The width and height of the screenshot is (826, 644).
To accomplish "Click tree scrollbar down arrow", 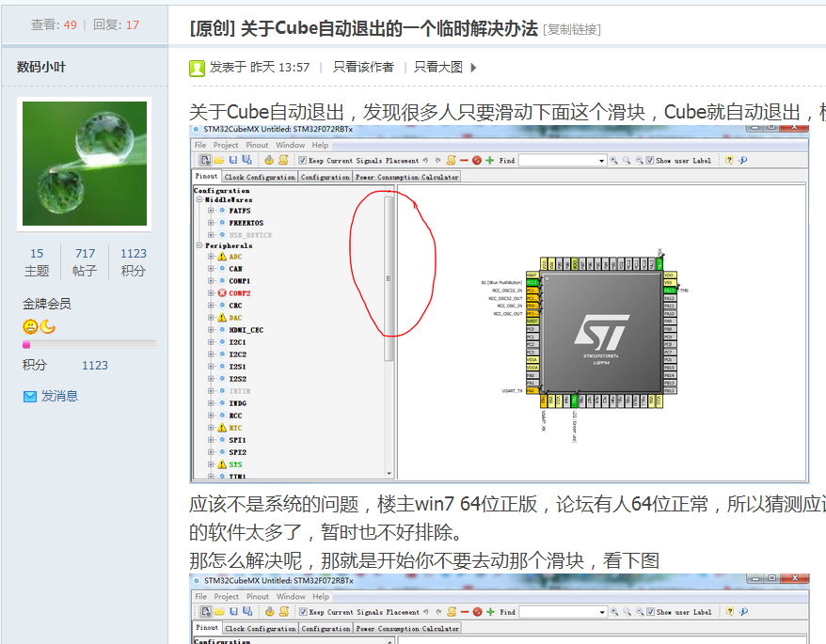I will click(x=389, y=474).
